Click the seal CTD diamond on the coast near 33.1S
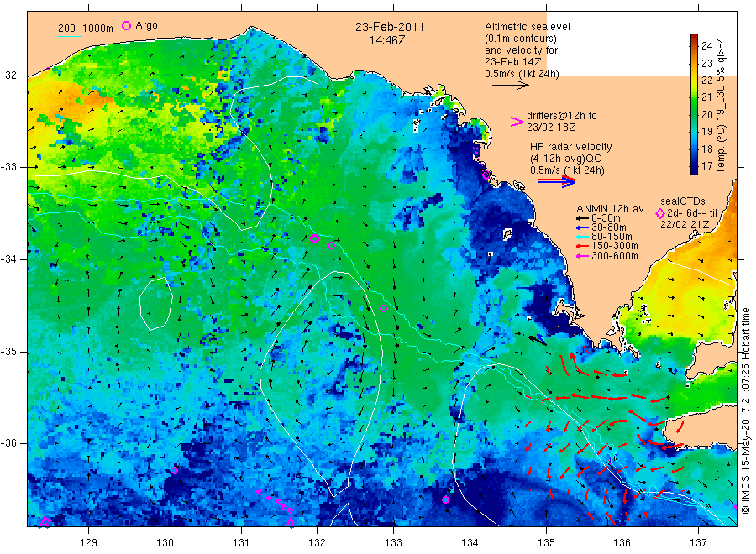756x554 pixels. click(x=486, y=175)
